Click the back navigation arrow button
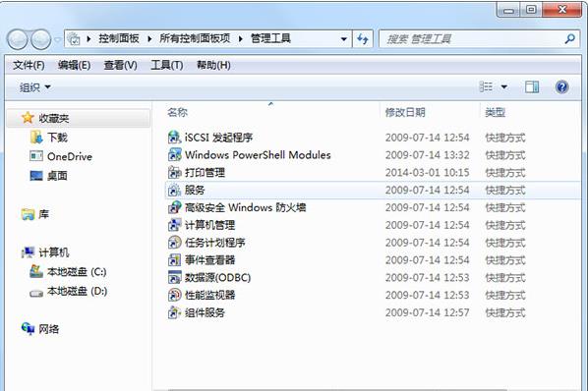Image resolution: width=588 pixels, height=391 pixels. [18, 39]
